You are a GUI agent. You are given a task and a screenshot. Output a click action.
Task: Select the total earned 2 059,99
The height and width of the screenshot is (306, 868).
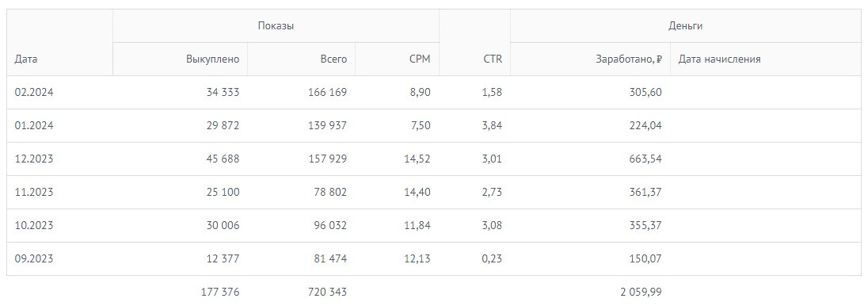(641, 293)
